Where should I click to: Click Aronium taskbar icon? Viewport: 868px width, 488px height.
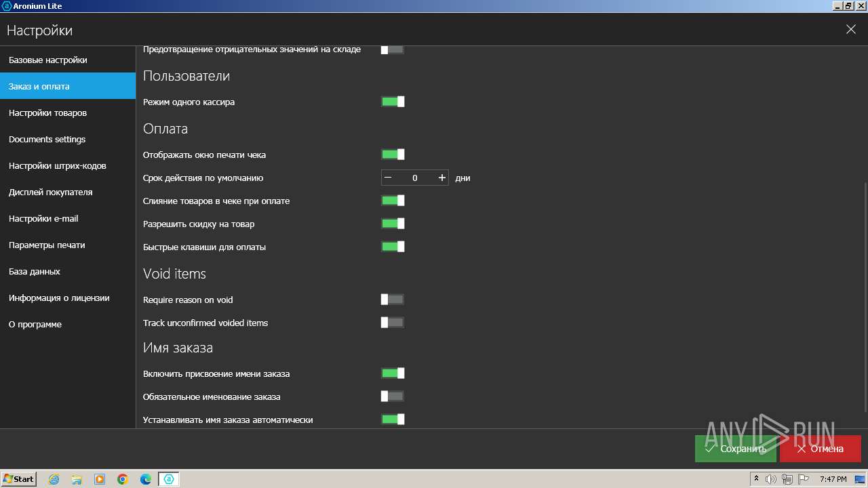(x=169, y=479)
